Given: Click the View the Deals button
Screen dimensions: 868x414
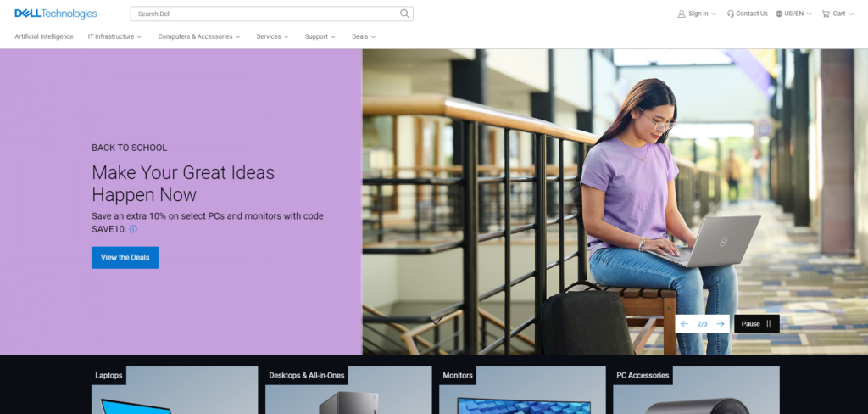Looking at the screenshot, I should coord(125,257).
